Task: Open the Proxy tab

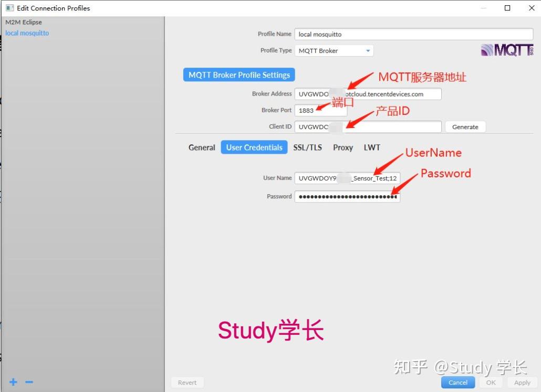Action: [342, 147]
